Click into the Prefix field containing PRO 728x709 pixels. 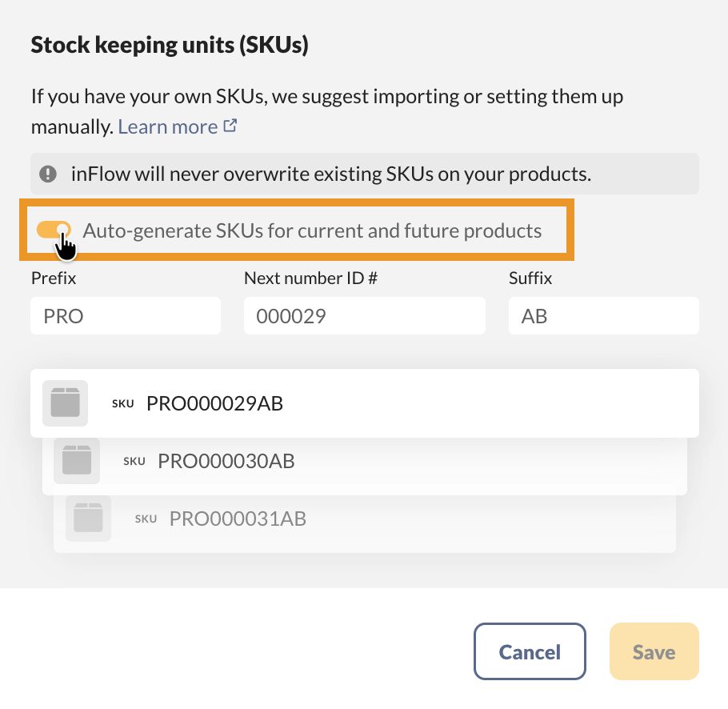125,316
